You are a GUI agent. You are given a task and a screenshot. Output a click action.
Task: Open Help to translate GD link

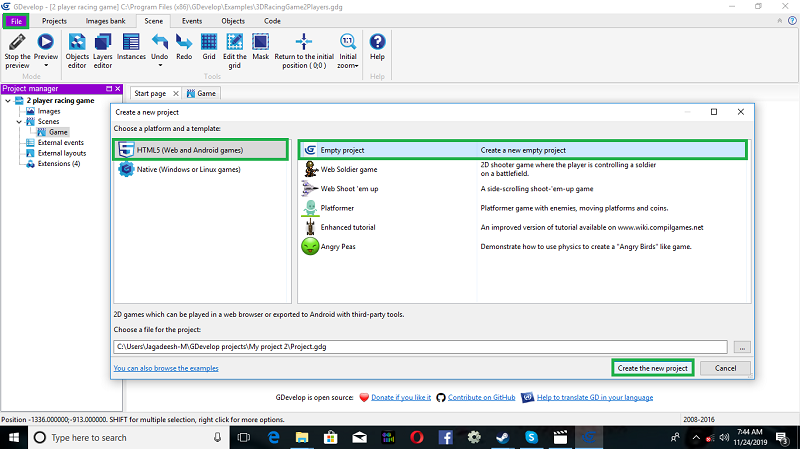[x=594, y=397]
